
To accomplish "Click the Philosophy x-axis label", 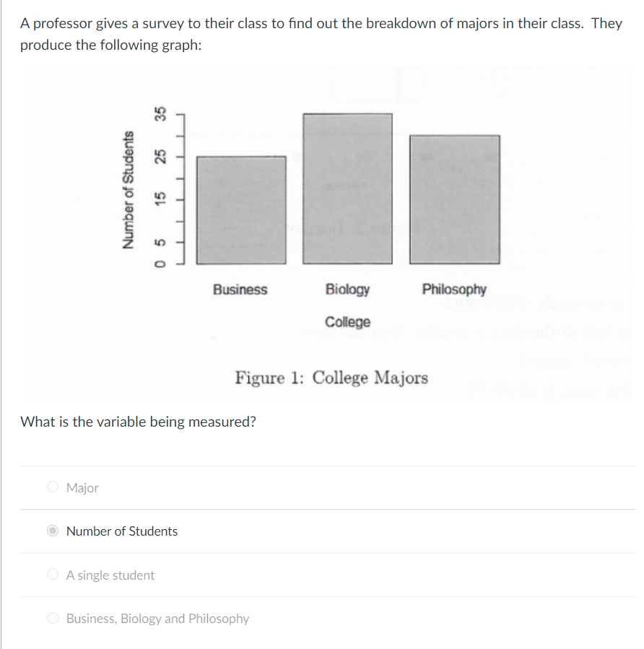I will click(454, 289).
